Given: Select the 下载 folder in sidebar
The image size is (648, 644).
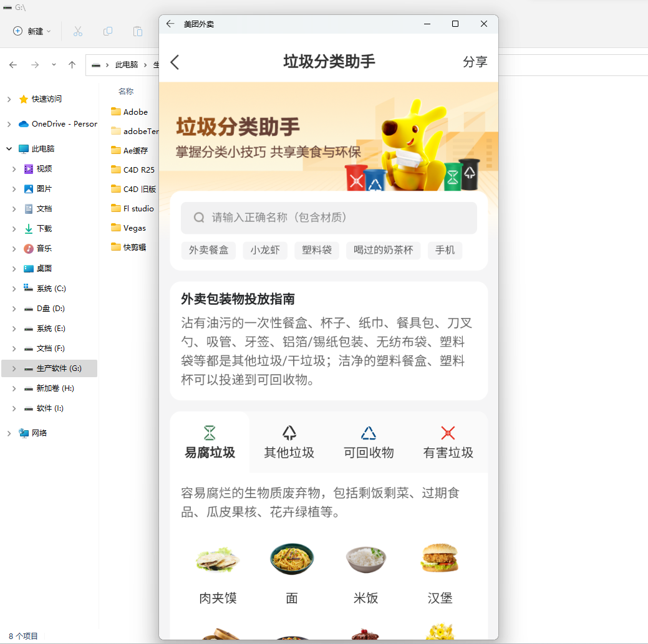Looking at the screenshot, I should click(x=44, y=229).
